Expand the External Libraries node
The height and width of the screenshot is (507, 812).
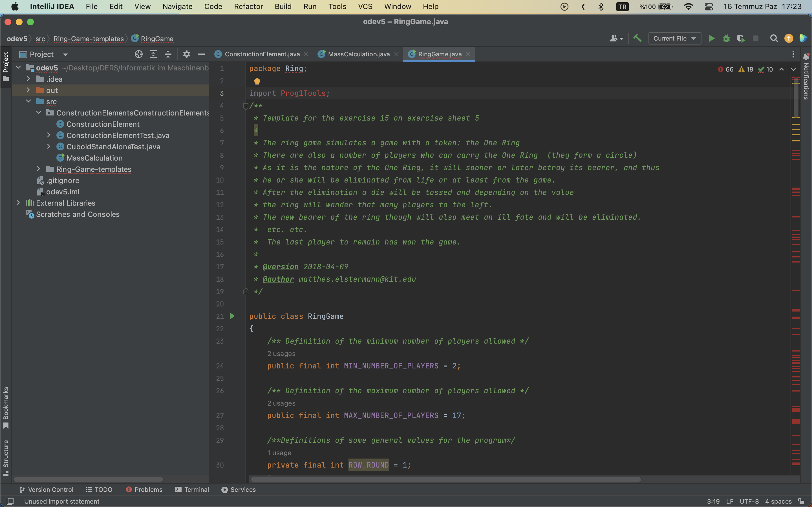18,203
